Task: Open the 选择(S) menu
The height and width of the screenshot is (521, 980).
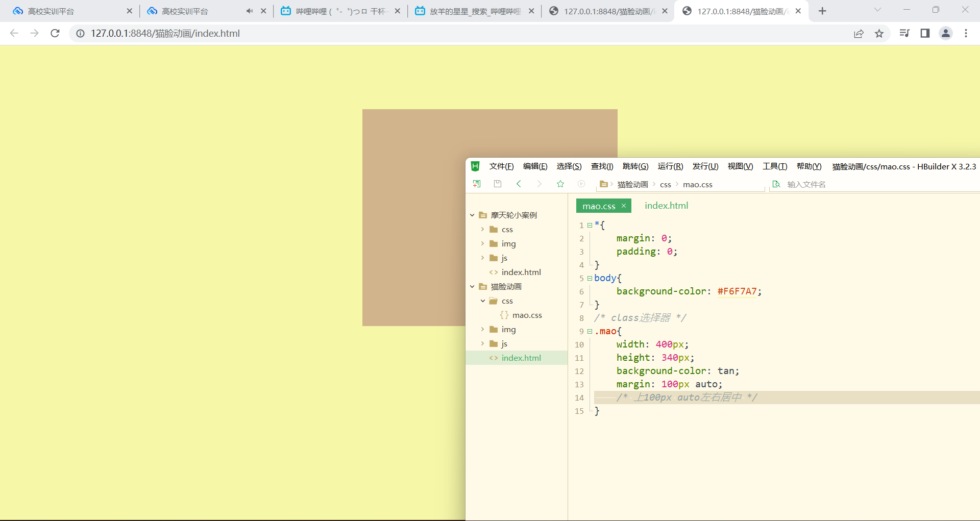Action: pos(569,166)
